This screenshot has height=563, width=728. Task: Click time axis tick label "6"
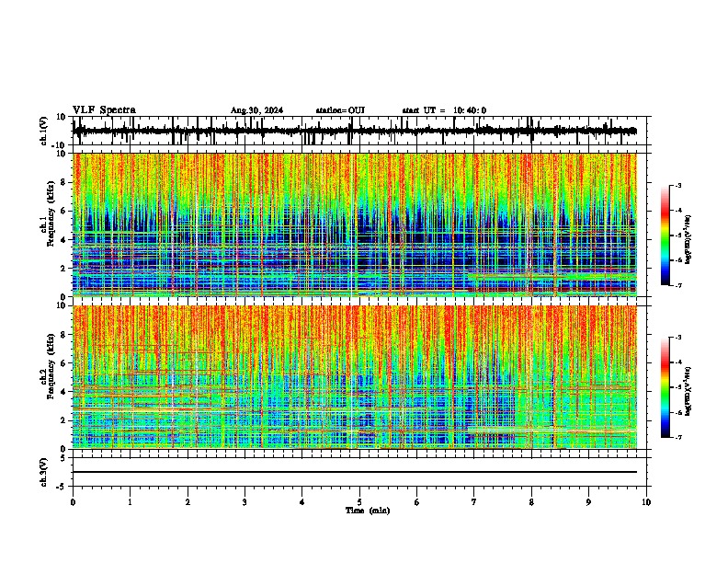point(416,502)
